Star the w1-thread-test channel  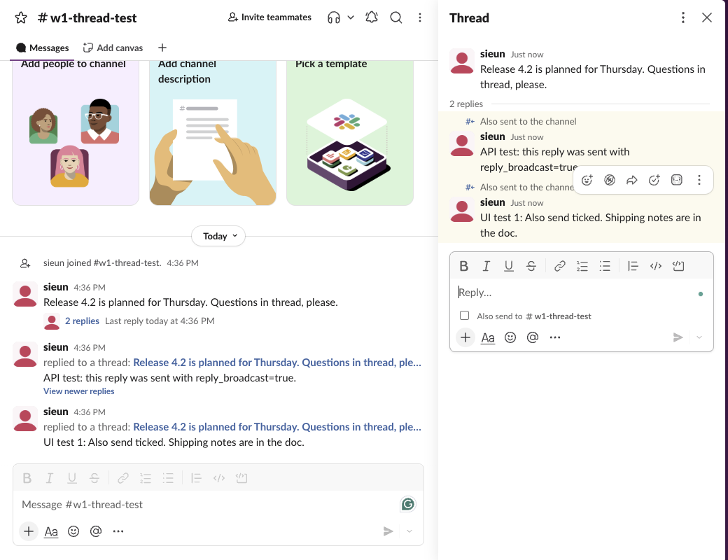point(21,18)
